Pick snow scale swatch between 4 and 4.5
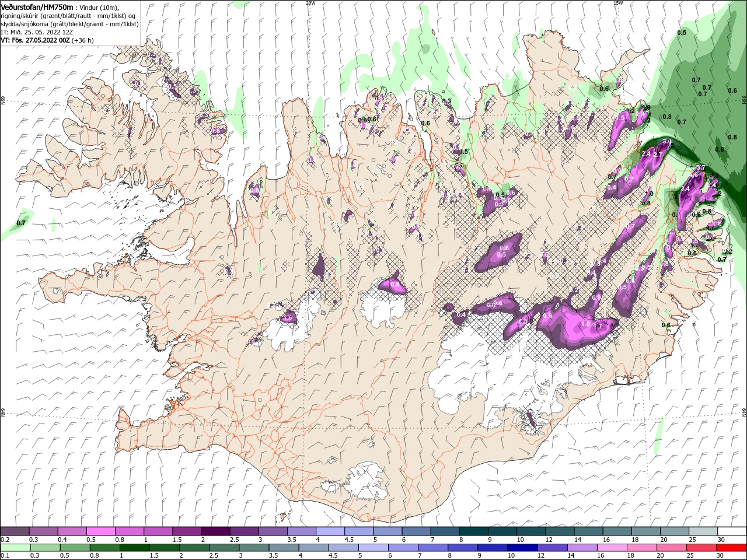This screenshot has width=747, height=560. [330, 531]
